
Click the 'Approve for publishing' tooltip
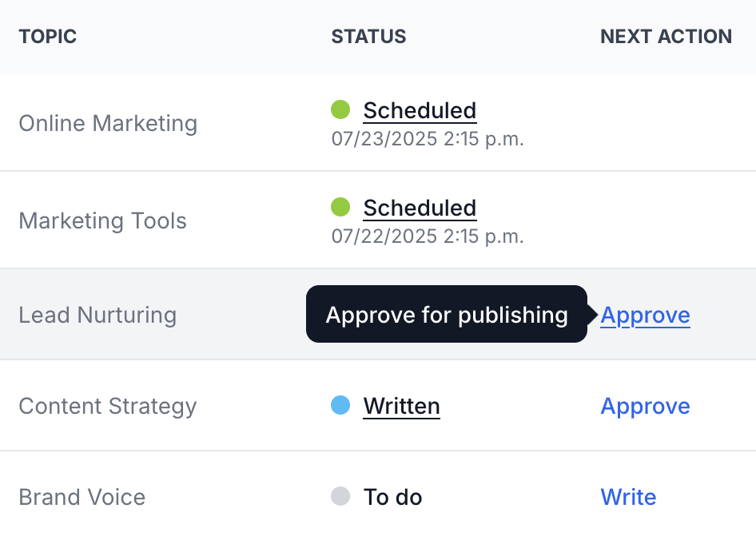(x=446, y=315)
